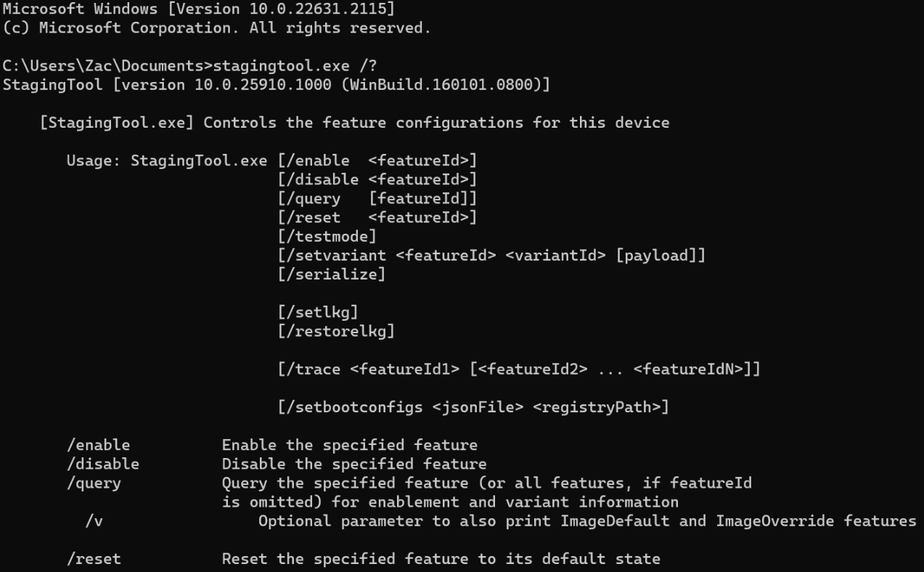Viewport: 924px width, 572px height.
Task: Click the 'Reset the specified feature' description
Action: coord(441,559)
